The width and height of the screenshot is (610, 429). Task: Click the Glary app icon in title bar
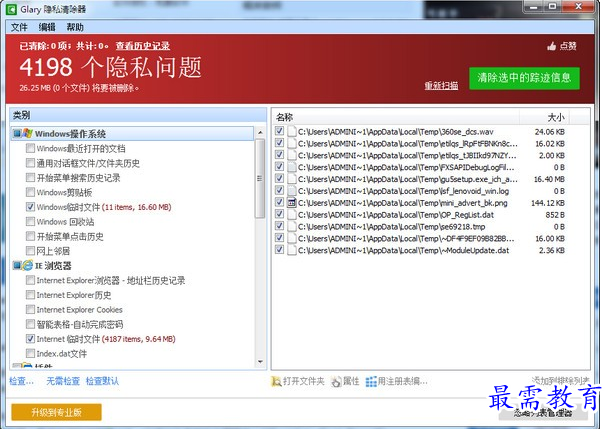12,9
